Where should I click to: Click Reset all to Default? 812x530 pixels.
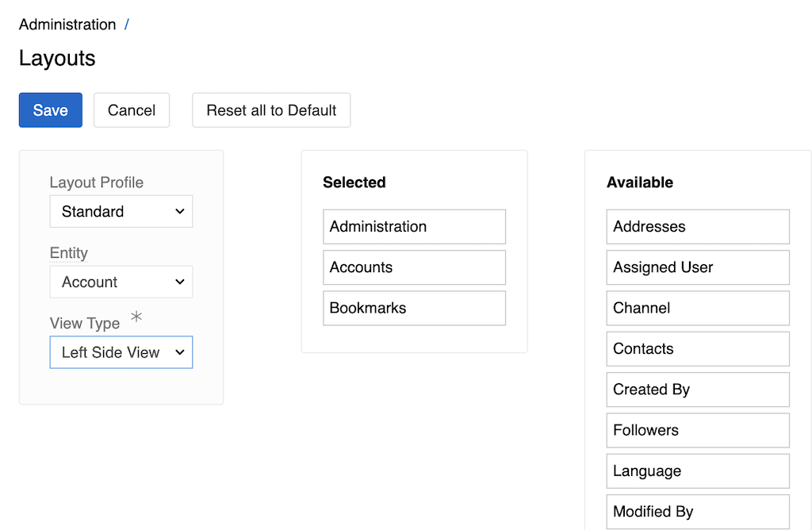pos(271,109)
